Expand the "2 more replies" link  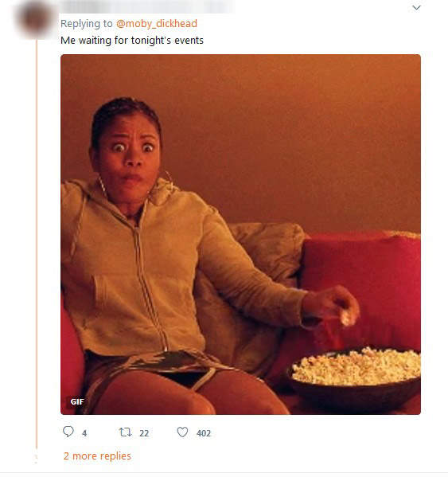(97, 456)
